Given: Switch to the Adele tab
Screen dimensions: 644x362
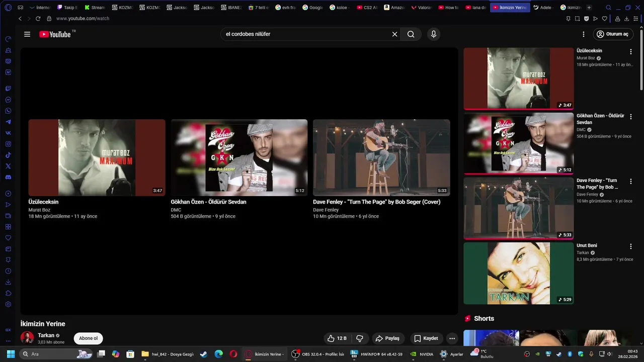Looking at the screenshot, I should pyautogui.click(x=544, y=8).
